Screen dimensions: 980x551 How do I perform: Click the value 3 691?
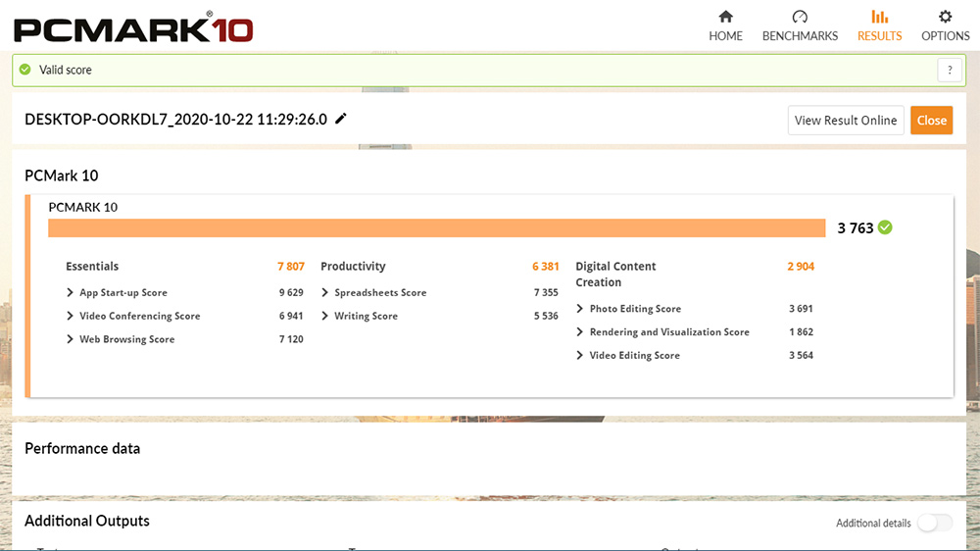pos(801,309)
